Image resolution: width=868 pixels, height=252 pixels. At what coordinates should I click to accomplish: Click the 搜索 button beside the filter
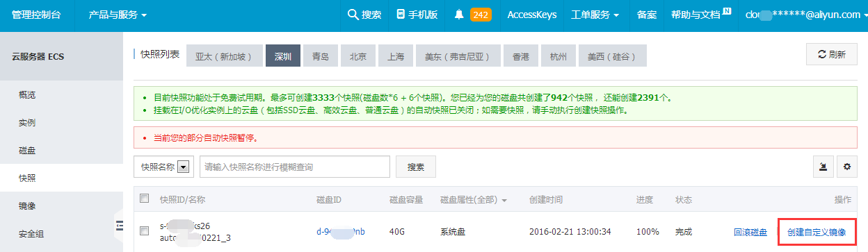(x=416, y=167)
